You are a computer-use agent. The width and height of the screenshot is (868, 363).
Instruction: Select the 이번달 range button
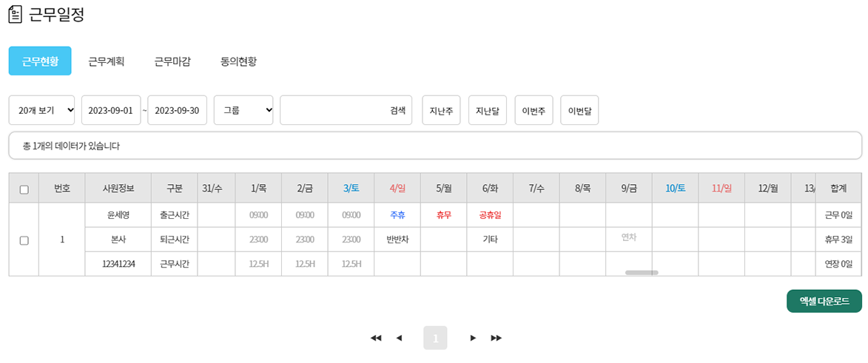point(579,110)
